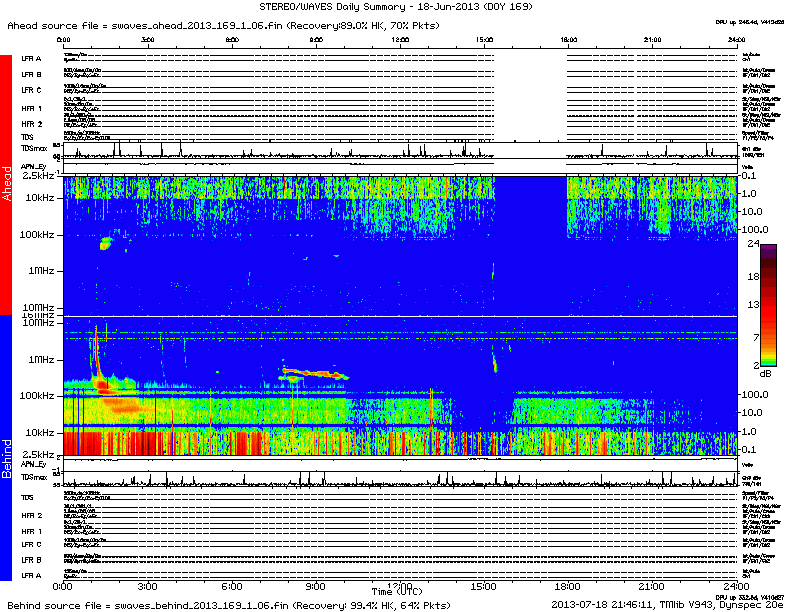Image resolution: width=792 pixels, height=612 pixels.
Task: Click the 2.5kHz frequency label in Ahead spectrogram
Action: click(x=38, y=175)
